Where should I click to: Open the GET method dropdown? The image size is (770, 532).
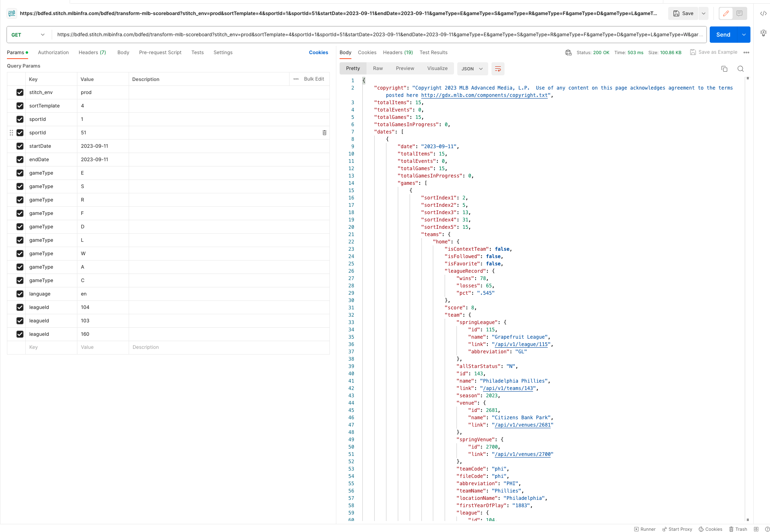click(x=29, y=35)
